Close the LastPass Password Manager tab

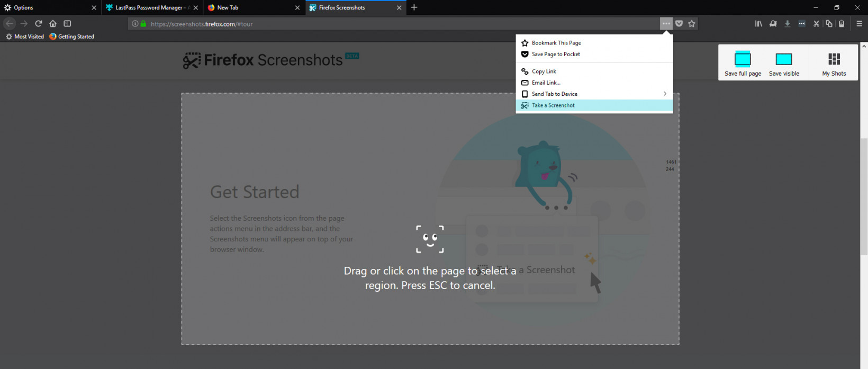(196, 7)
